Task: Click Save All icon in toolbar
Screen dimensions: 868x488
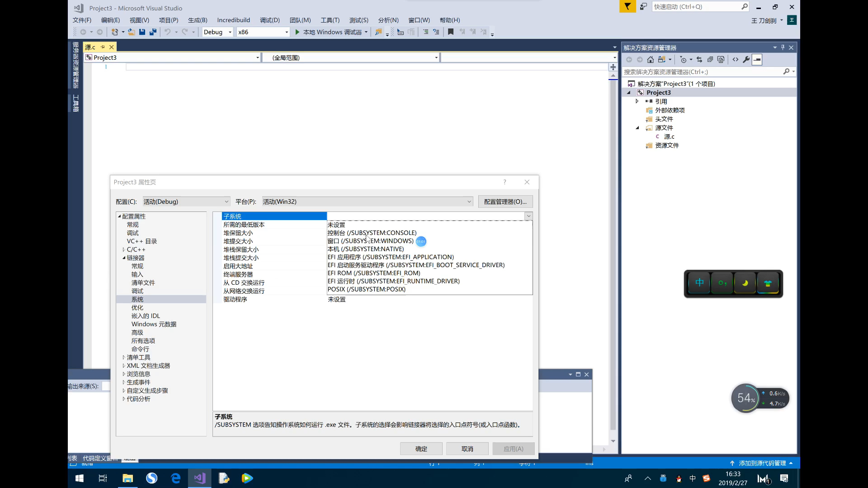Action: coord(153,32)
